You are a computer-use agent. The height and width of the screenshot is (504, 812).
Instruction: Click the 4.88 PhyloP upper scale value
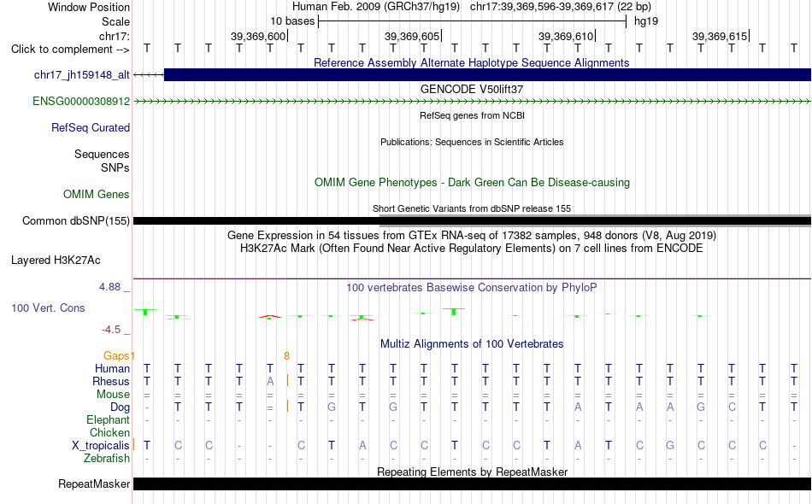pyautogui.click(x=109, y=287)
